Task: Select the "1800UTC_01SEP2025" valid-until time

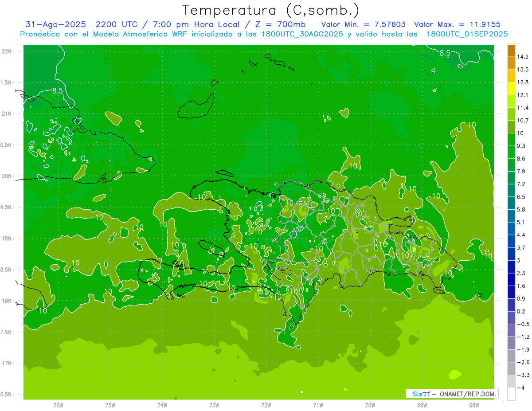Action: tap(467, 34)
